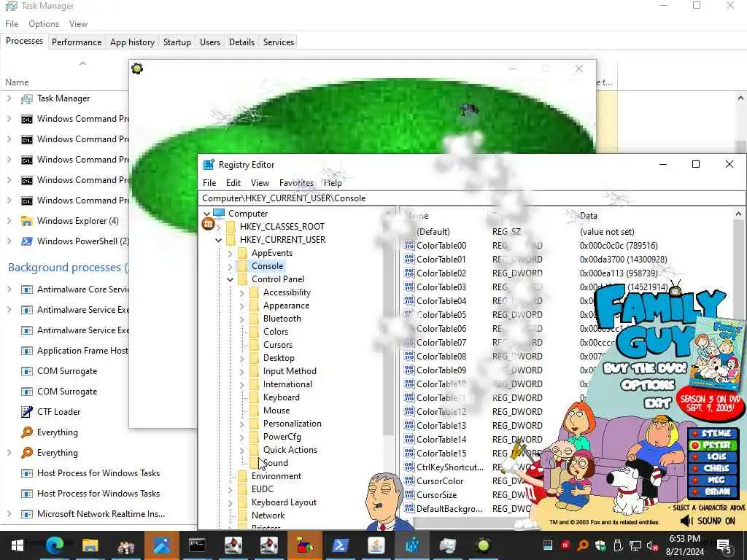This screenshot has height=560, width=747.
Task: Open Registry Editor View menu
Action: tap(260, 183)
